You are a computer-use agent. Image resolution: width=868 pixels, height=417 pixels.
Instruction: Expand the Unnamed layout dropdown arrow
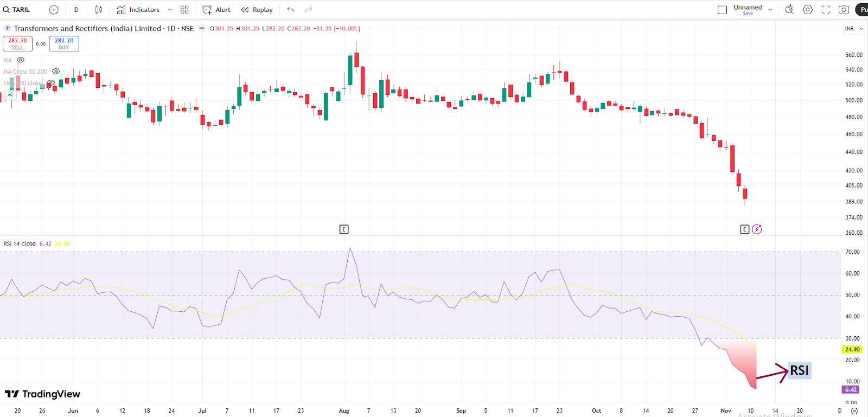coord(770,10)
